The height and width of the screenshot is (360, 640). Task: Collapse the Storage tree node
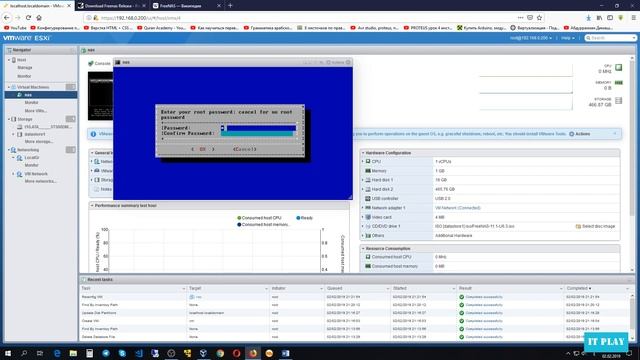tap(8, 119)
